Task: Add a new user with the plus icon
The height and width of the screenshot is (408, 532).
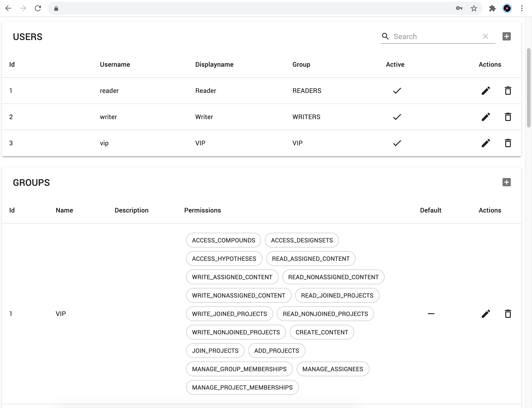Action: (506, 36)
